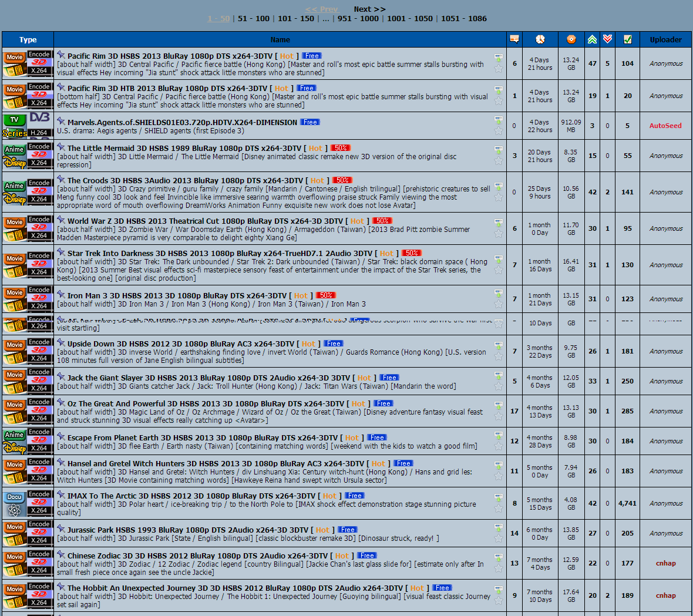The image size is (693, 616).
Task: Click DVB H.264 icon in Marvels Agents row
Action: (40, 126)
